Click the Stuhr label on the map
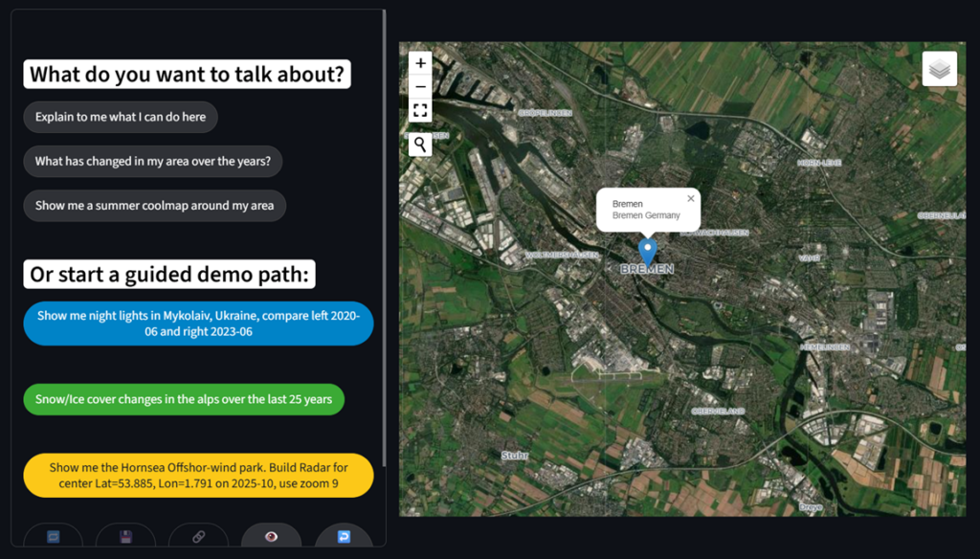The image size is (980, 559). 515,456
